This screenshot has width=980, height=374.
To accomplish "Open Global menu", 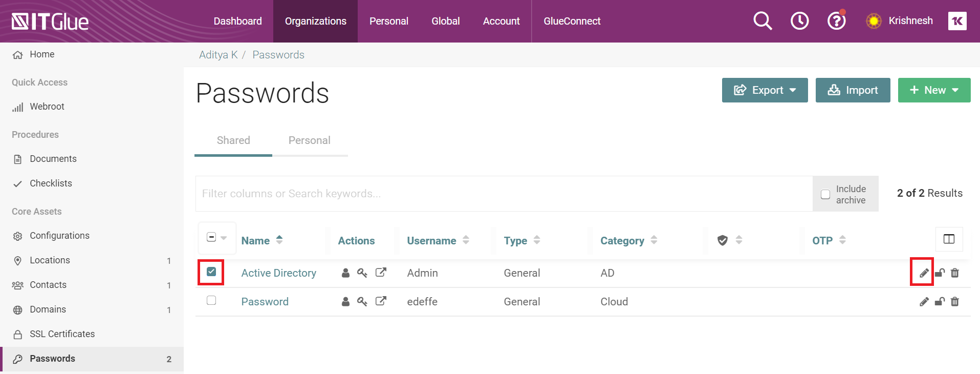I will point(445,21).
